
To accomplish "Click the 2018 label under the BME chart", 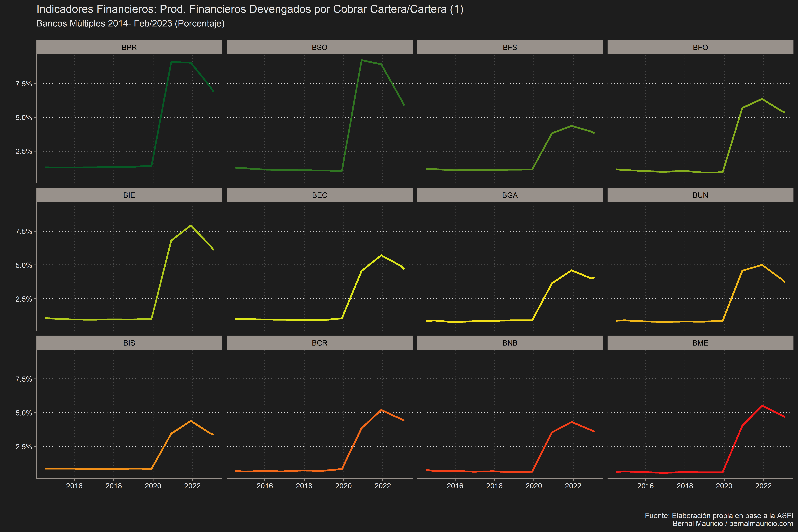I will coord(685,486).
